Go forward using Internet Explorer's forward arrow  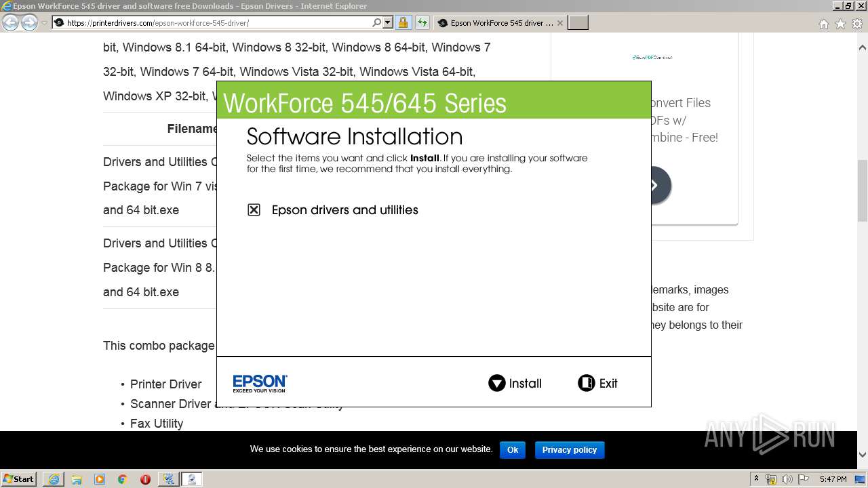pos(29,22)
